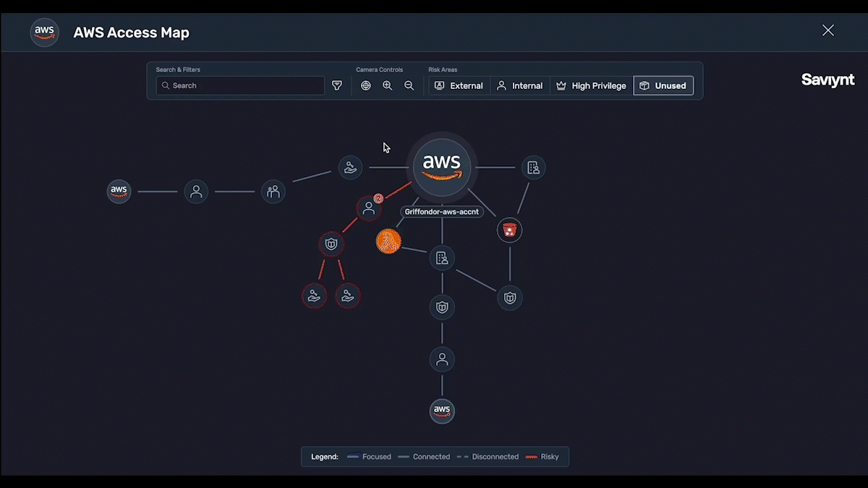Select the red S3 bucket node

click(510, 231)
